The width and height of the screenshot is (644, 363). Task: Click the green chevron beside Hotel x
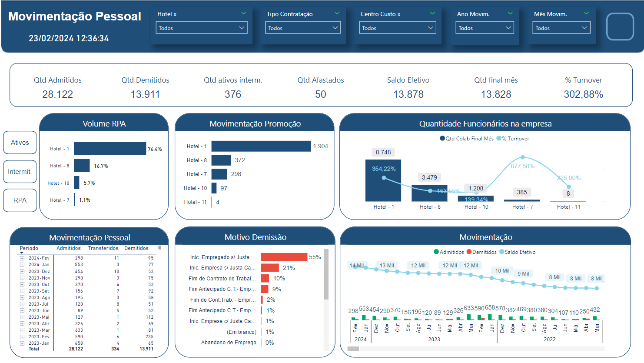[243, 13]
